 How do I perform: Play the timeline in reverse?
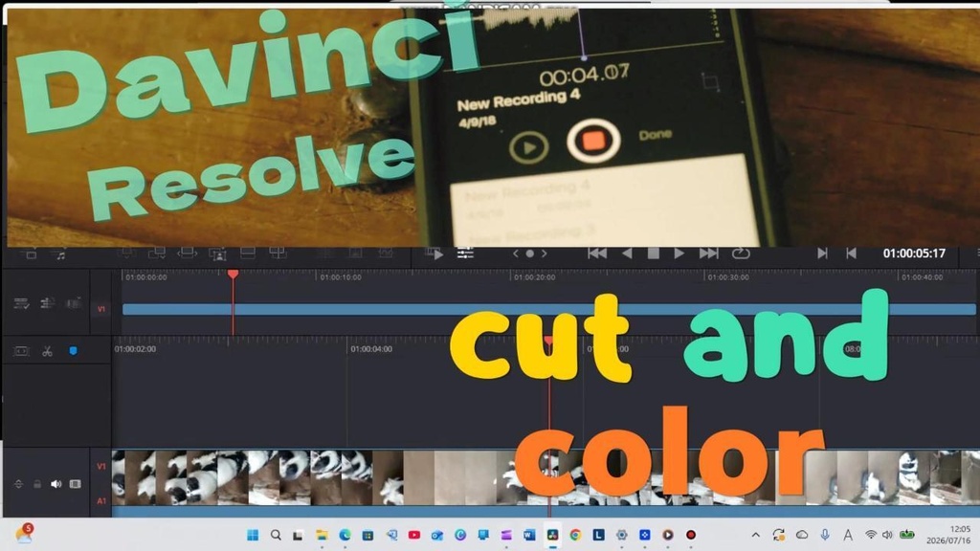pyautogui.click(x=627, y=253)
